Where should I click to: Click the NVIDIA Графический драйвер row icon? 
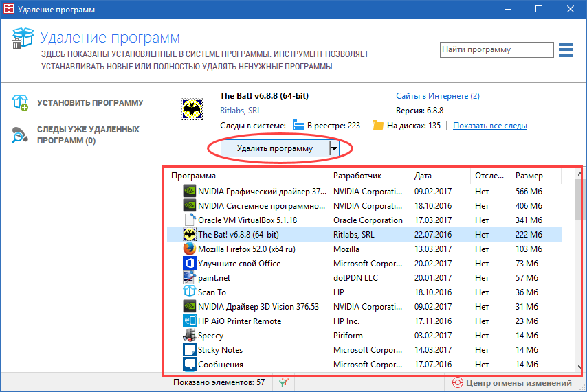190,191
